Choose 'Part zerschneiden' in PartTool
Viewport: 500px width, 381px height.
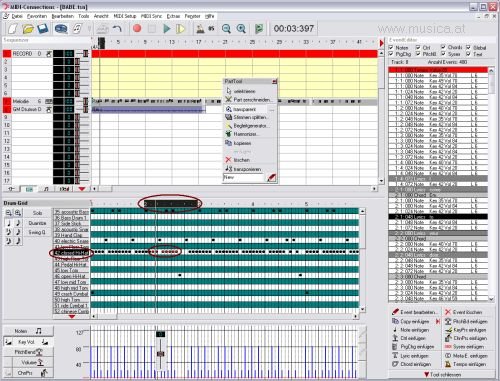click(x=250, y=100)
